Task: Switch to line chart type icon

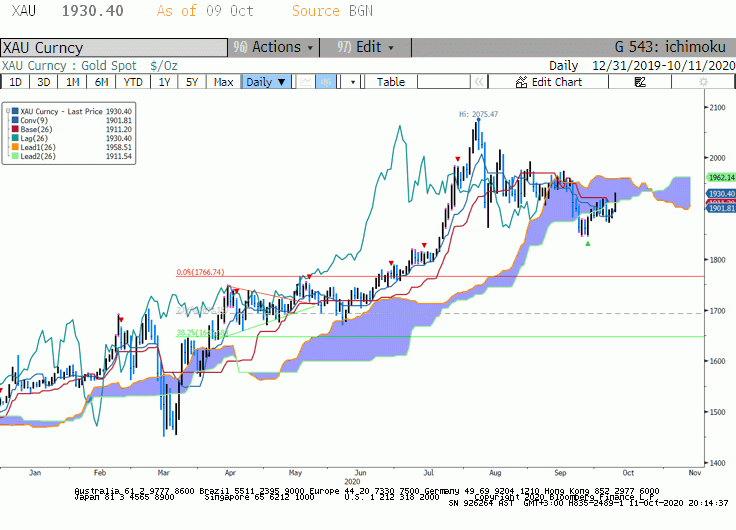Action: [x=306, y=82]
